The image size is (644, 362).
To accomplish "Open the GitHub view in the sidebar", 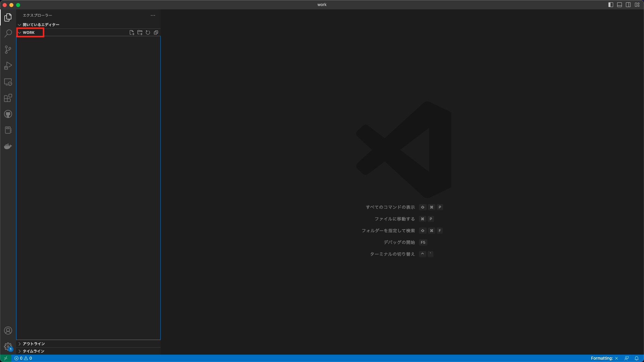I will click(x=8, y=114).
